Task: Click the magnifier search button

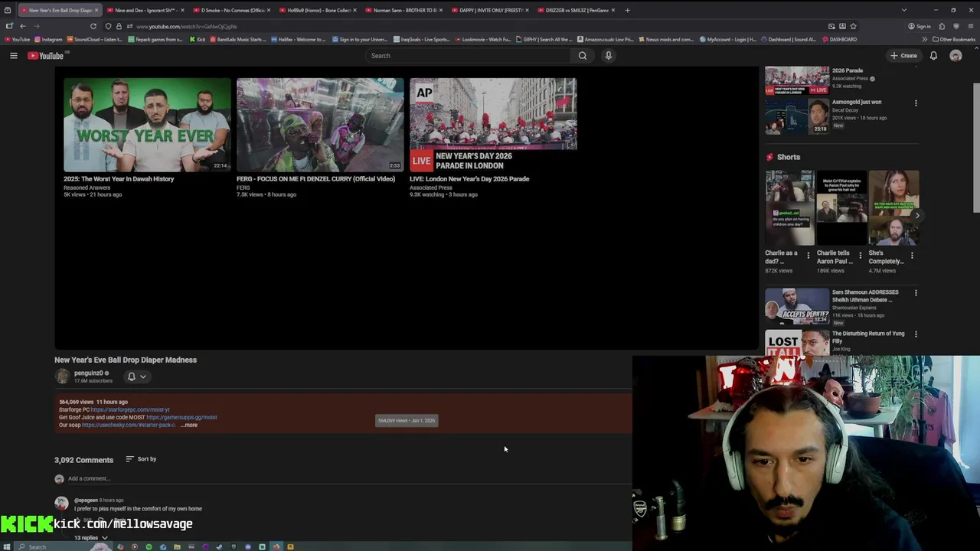Action: click(x=583, y=56)
